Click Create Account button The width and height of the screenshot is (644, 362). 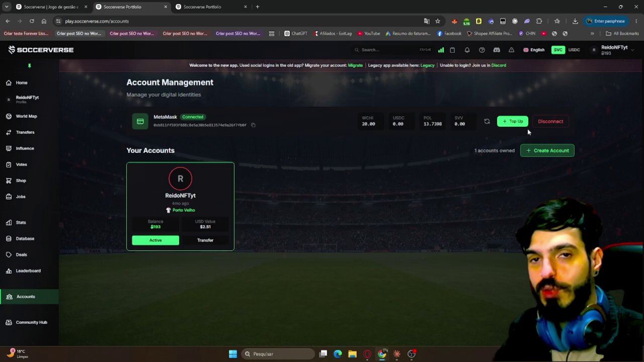pyautogui.click(x=547, y=150)
